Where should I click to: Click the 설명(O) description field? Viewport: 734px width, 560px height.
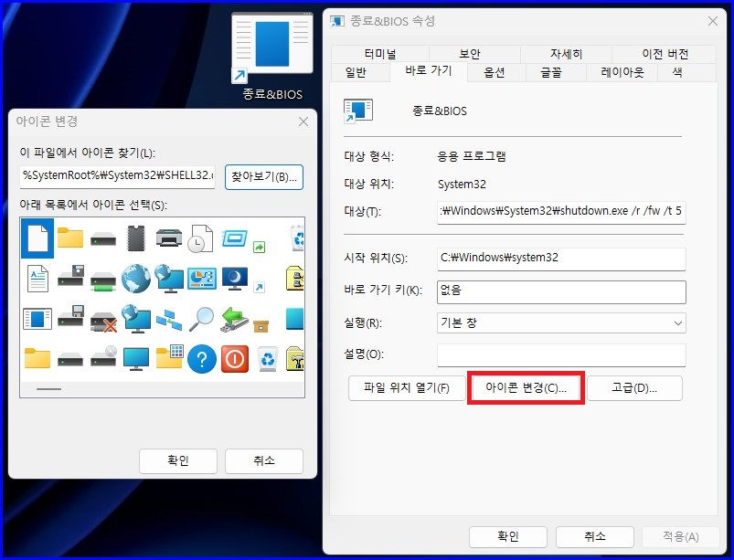tap(561, 355)
